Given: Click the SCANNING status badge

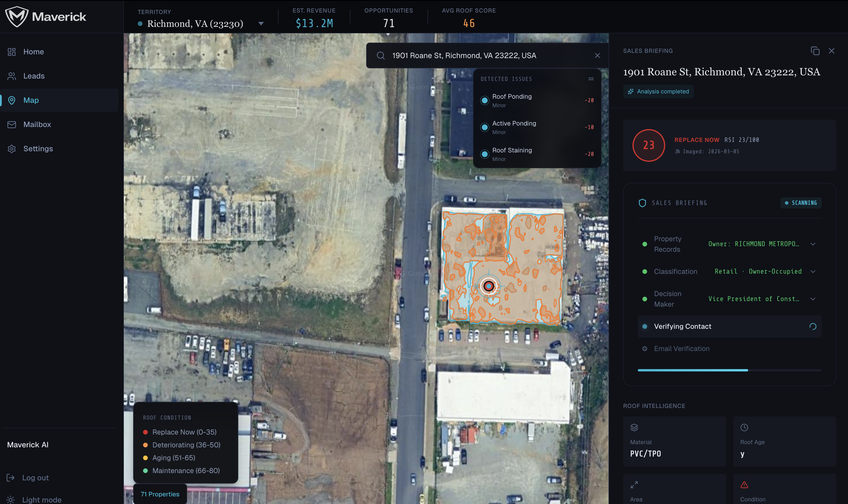Looking at the screenshot, I should click(800, 203).
